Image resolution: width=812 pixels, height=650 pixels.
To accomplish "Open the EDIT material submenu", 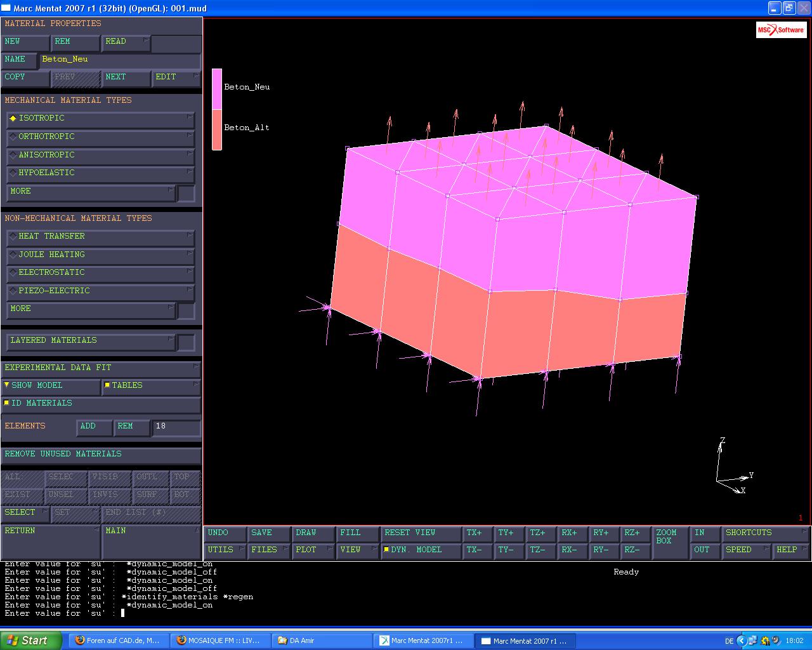I will coord(176,77).
